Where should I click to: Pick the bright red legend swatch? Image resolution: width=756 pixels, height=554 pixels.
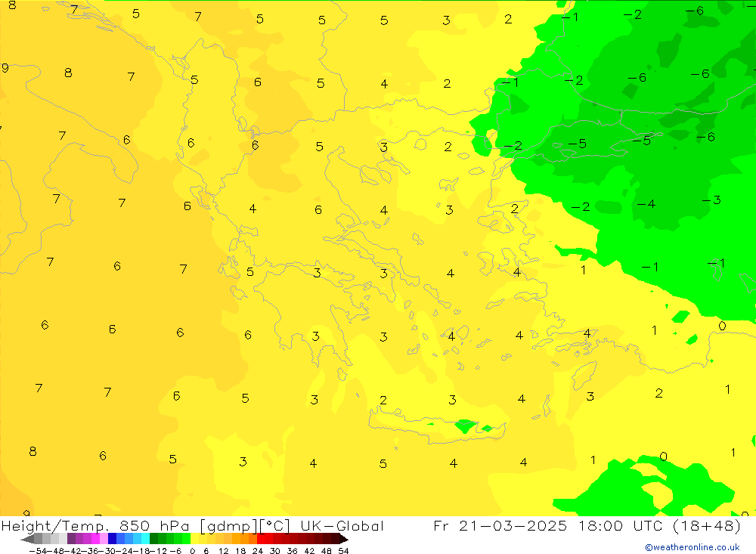[261, 539]
